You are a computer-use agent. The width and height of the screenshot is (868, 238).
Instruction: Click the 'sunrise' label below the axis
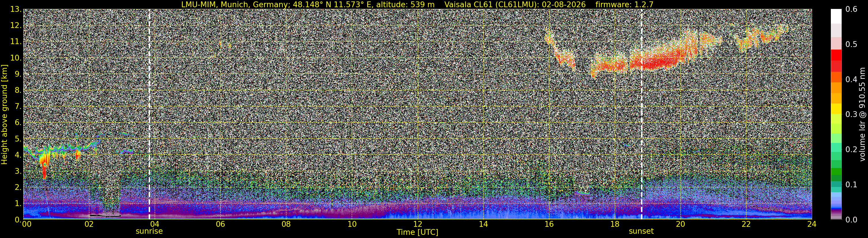click(x=149, y=231)
